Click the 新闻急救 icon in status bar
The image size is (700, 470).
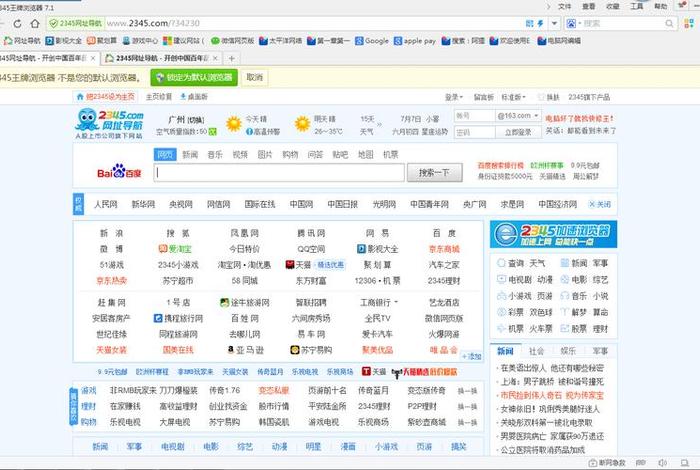[607, 463]
